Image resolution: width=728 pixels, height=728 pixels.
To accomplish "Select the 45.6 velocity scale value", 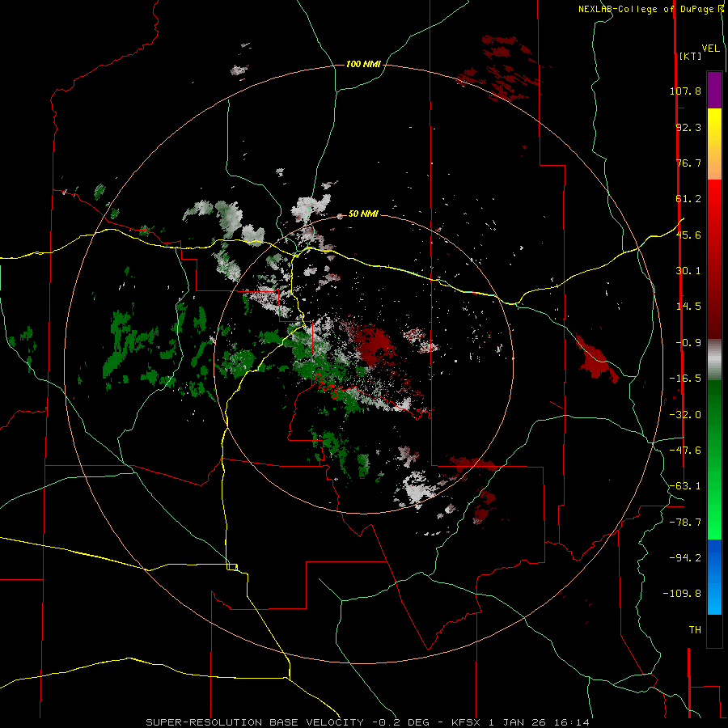I will click(688, 235).
